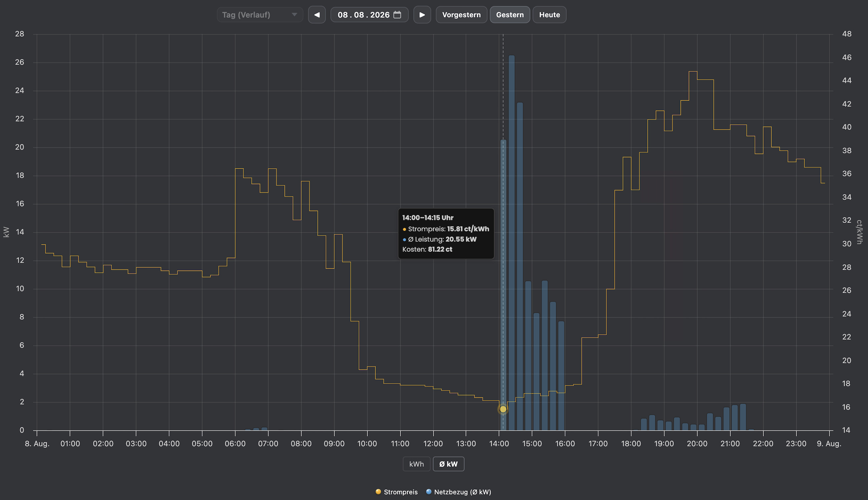Viewport: 868px width, 500px height.
Task: Toggle the Netzbezug (Ø kW) legend entry
Action: coord(458,492)
